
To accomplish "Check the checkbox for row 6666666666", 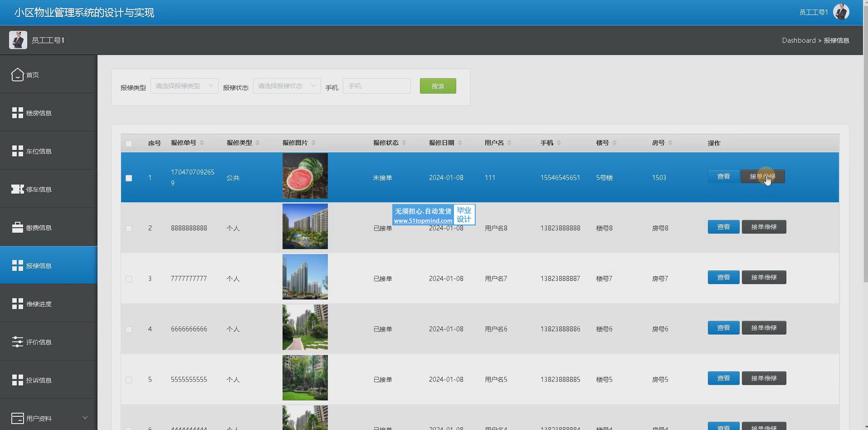I will [x=129, y=329].
